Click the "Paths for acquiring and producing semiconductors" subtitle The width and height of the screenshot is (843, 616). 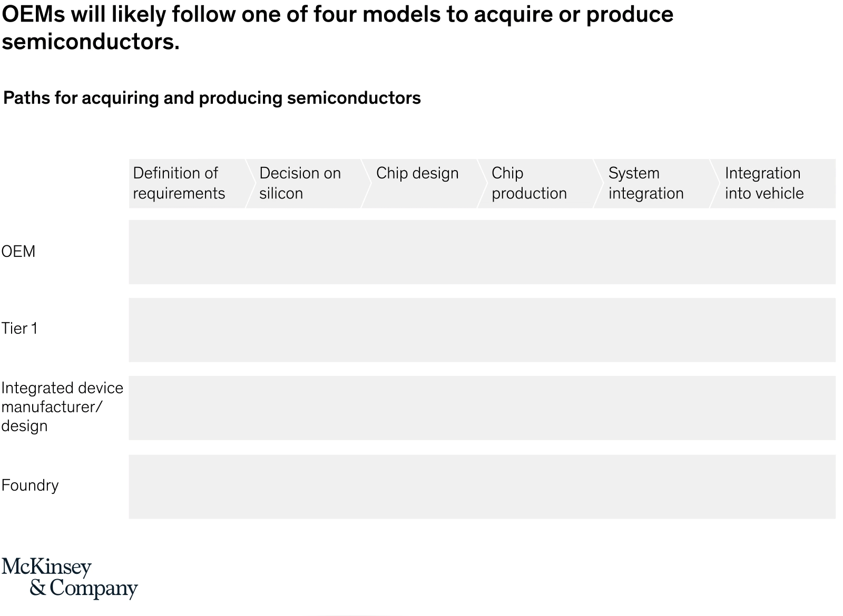click(212, 98)
